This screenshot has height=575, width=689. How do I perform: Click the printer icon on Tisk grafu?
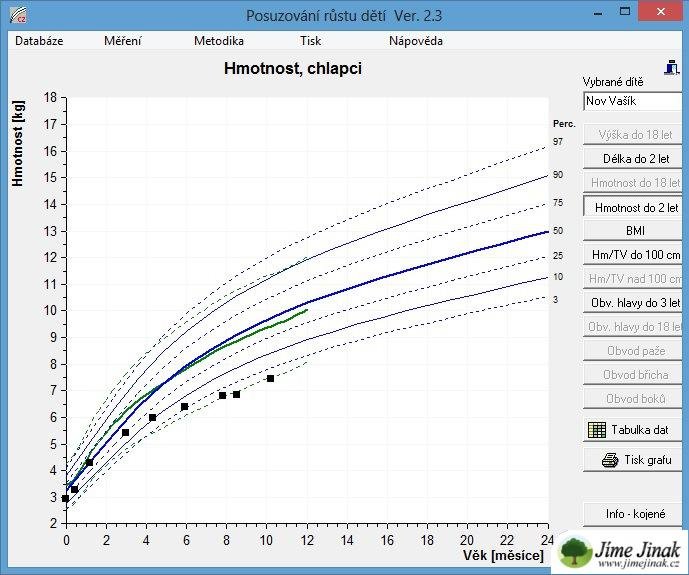click(x=609, y=461)
